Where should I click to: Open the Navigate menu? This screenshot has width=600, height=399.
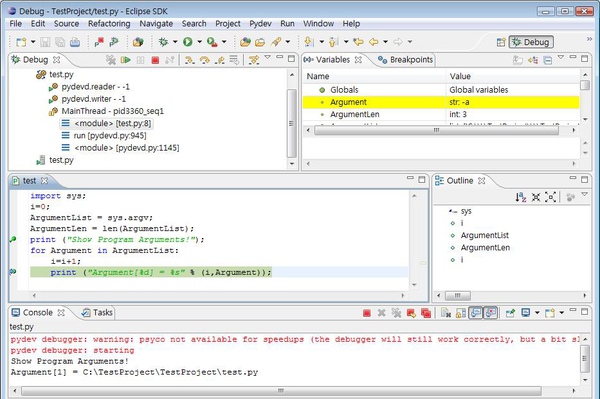(156, 24)
